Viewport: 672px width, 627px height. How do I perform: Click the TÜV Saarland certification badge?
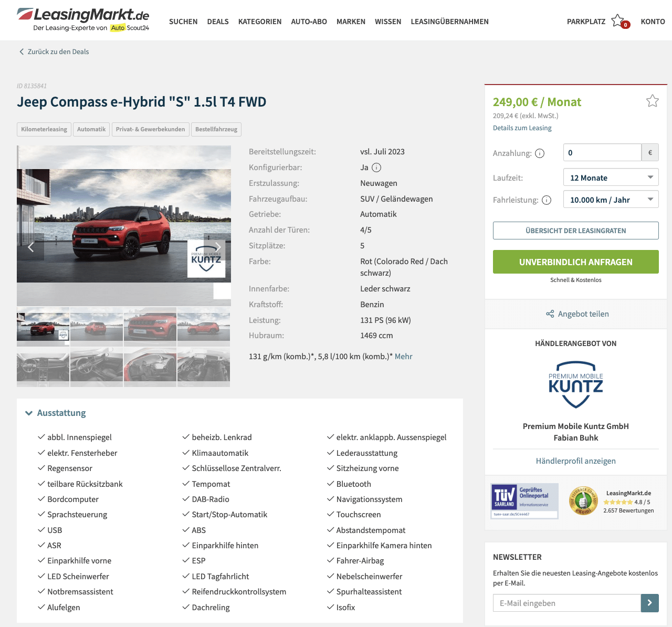pos(524,501)
